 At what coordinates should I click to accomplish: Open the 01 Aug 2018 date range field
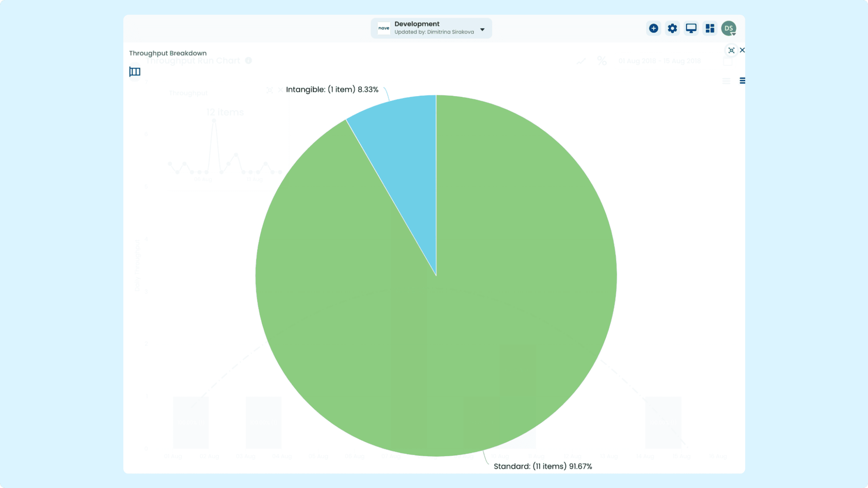[x=659, y=61]
